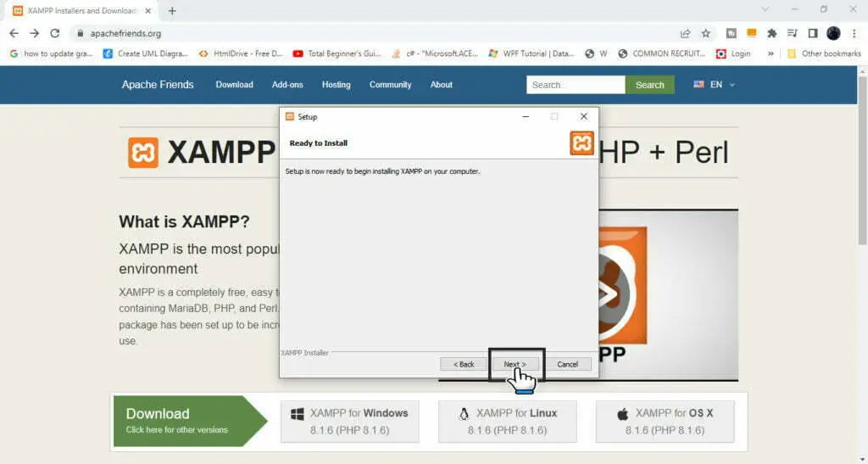Viewport: 868px width, 464px height.
Task: Download XAMPP for OS X 8.1.6
Action: [665, 422]
